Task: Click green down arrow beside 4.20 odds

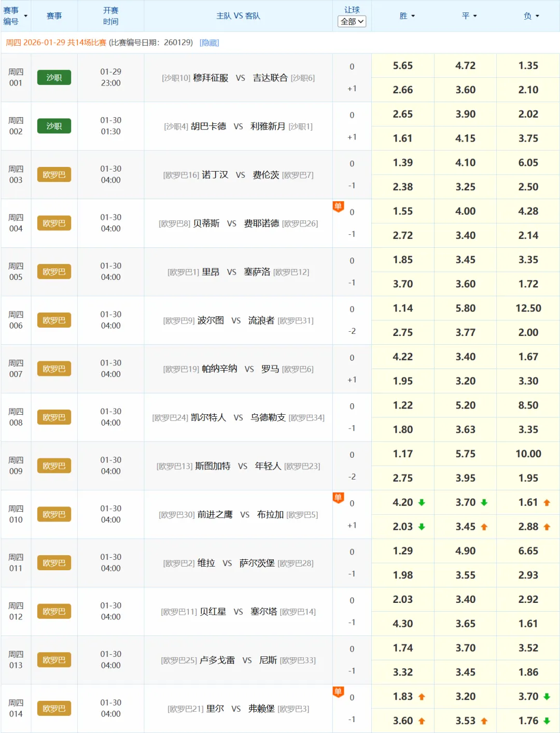Action: [422, 502]
